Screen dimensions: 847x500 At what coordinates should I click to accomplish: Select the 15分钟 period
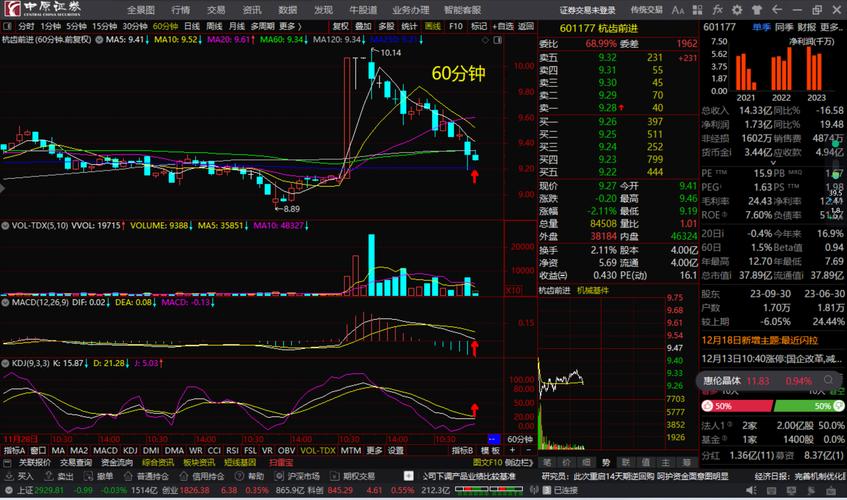tap(104, 26)
